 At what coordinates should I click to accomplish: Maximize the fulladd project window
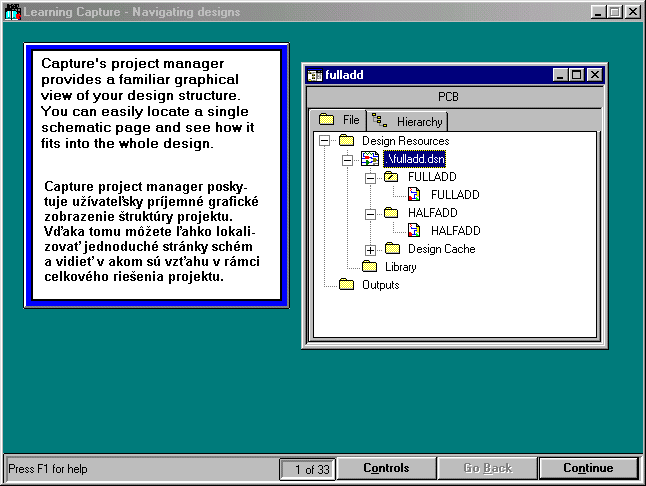pyautogui.click(x=578, y=75)
